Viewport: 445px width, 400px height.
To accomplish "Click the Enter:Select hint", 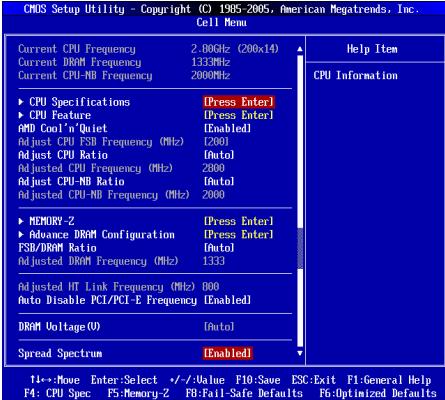I will (x=124, y=380).
